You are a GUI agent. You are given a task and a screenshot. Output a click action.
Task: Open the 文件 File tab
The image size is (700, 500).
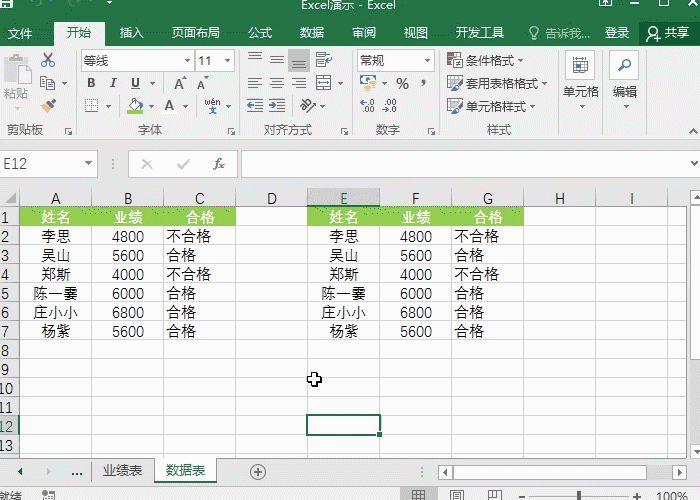pyautogui.click(x=20, y=33)
